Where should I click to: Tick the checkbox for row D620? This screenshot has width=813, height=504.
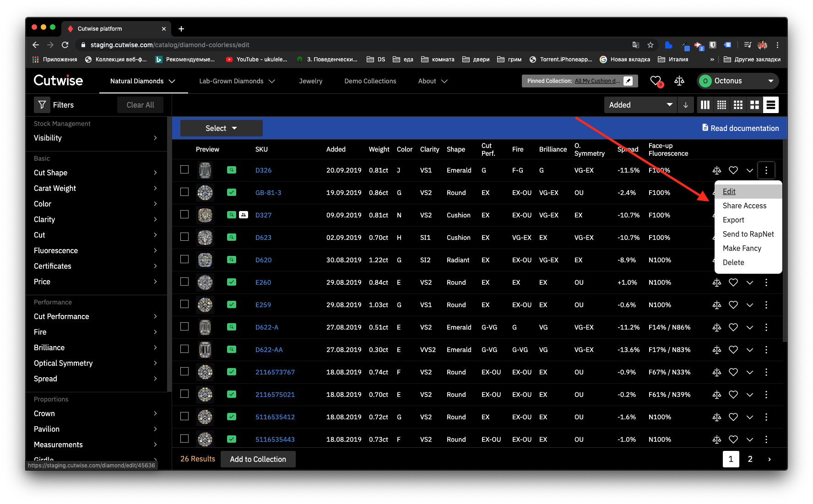pyautogui.click(x=184, y=259)
